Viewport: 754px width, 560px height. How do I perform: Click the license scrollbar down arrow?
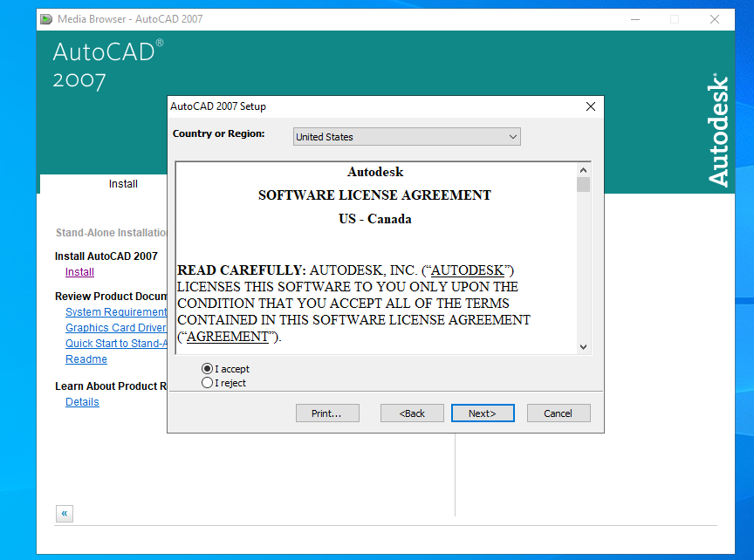[x=584, y=346]
